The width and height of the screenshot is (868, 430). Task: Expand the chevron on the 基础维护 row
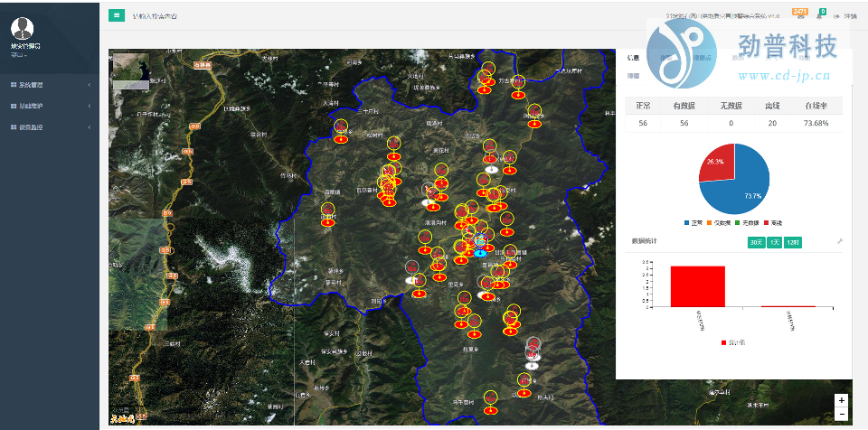(90, 106)
